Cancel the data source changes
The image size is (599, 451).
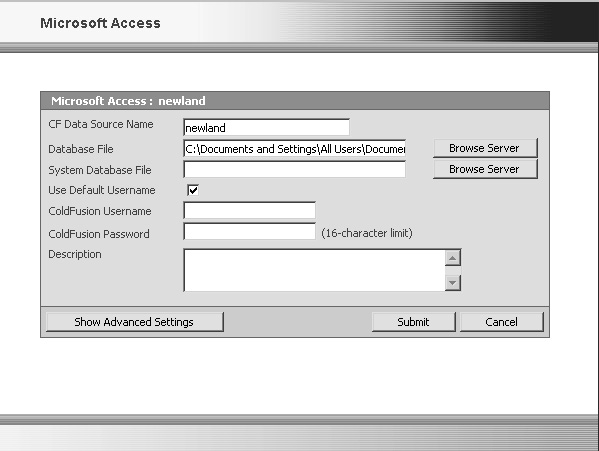point(502,322)
